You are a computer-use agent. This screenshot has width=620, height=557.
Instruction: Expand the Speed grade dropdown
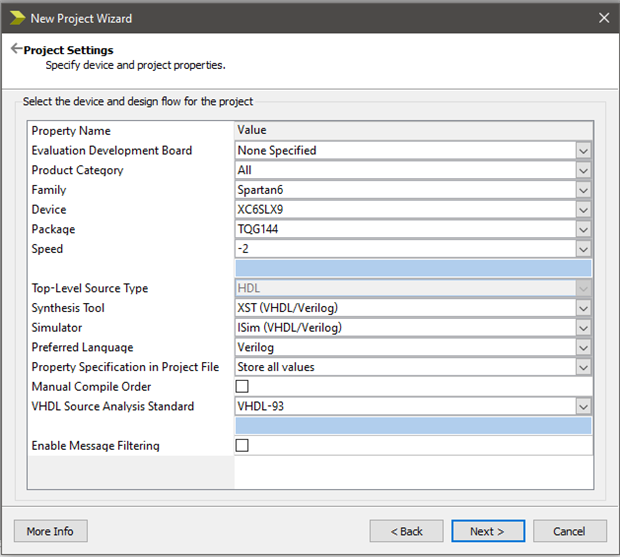[583, 249]
